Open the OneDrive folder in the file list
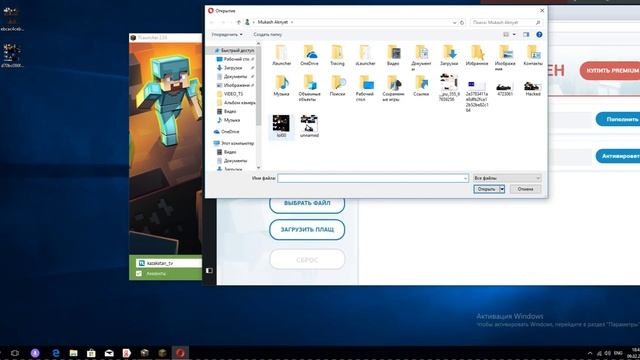Image resolution: width=640 pixels, height=360 pixels. click(x=309, y=56)
